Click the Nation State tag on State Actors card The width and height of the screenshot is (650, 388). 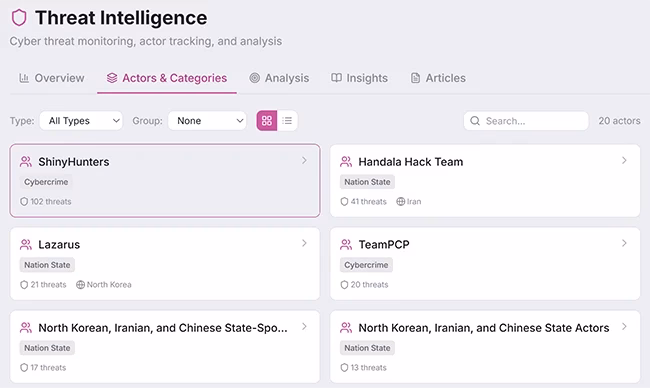tap(367, 348)
